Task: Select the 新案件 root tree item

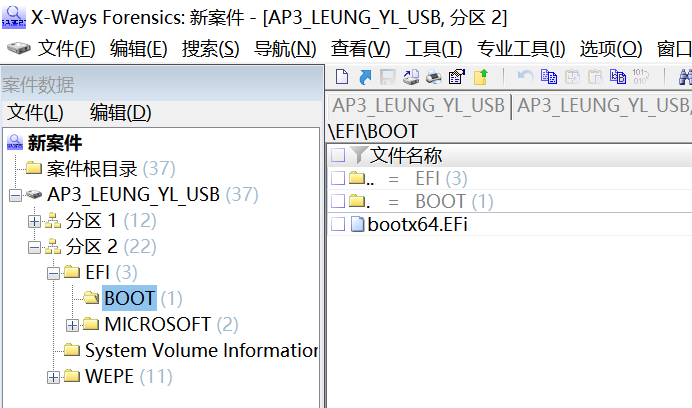Action: pyautogui.click(x=55, y=143)
